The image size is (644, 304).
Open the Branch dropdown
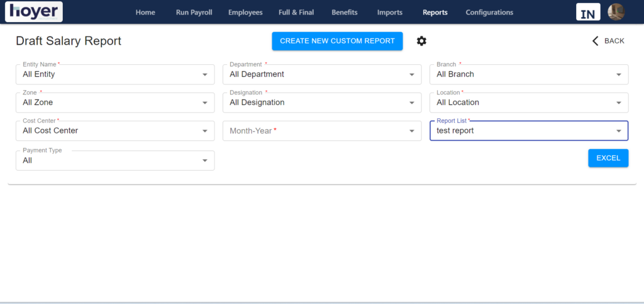(529, 74)
